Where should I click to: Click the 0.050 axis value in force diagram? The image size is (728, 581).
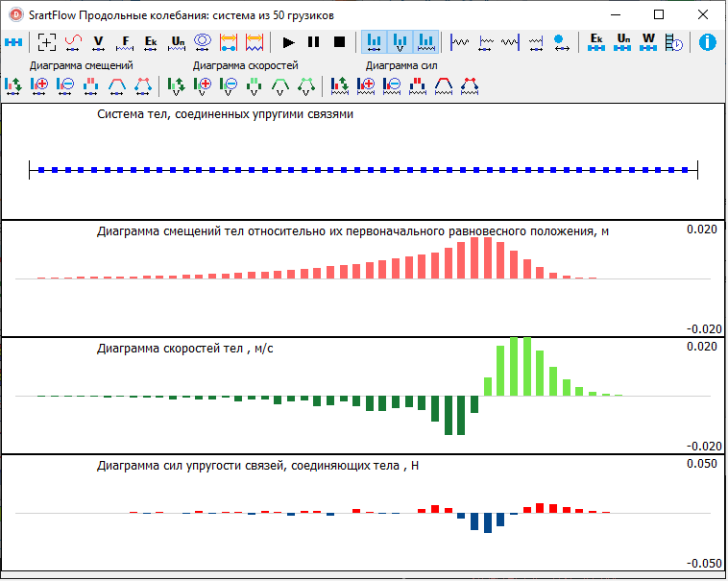click(702, 464)
